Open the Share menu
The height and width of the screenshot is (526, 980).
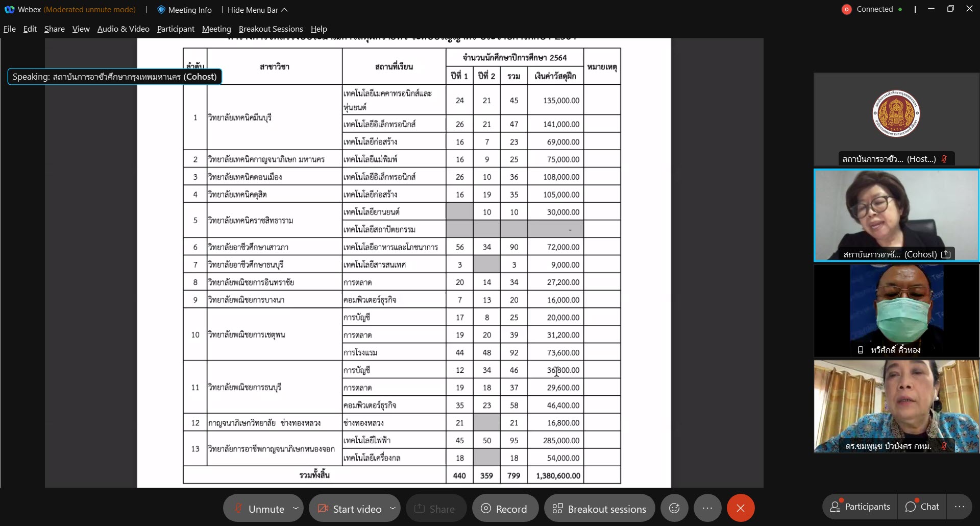click(x=55, y=29)
